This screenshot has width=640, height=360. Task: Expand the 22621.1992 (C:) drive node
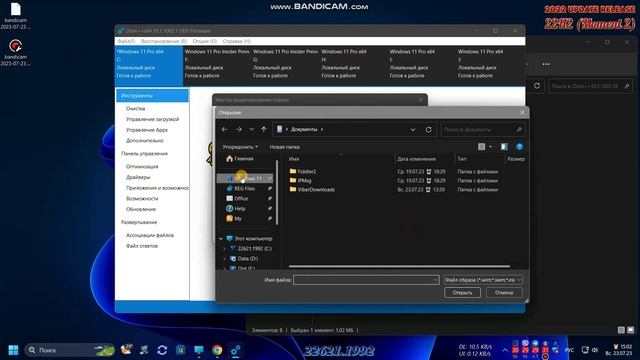tap(224, 249)
